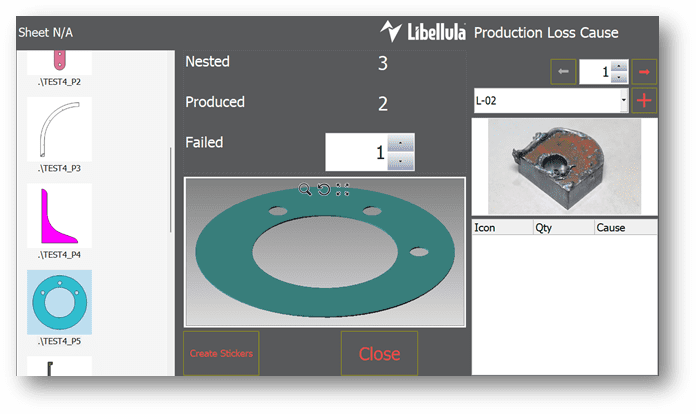Select the TEST4_P2 pink part thumbnail

pyautogui.click(x=59, y=60)
